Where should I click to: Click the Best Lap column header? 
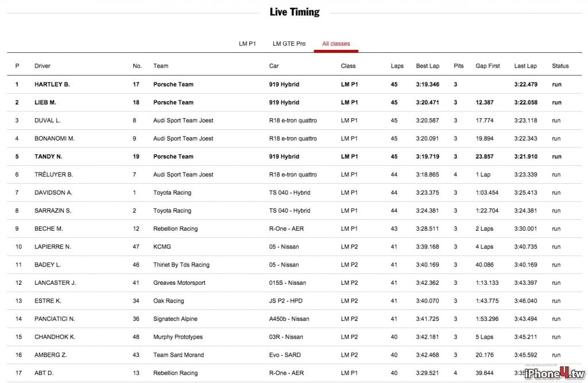point(427,66)
